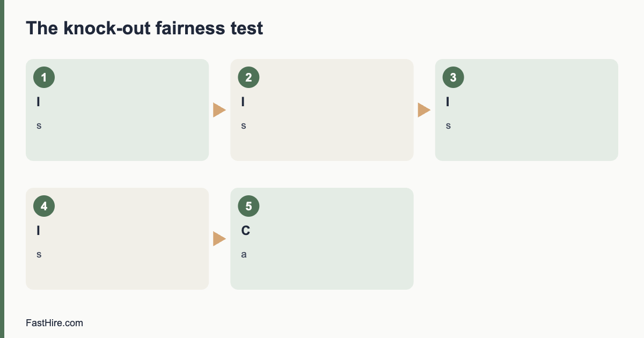Select the body text 's' in card 4
Image resolution: width=644 pixels, height=338 pixels.
[39, 254]
